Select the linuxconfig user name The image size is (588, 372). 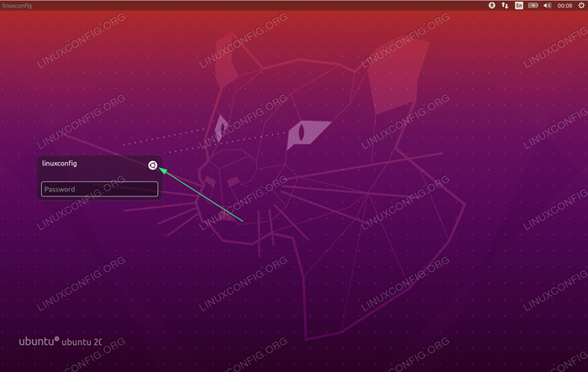59,164
